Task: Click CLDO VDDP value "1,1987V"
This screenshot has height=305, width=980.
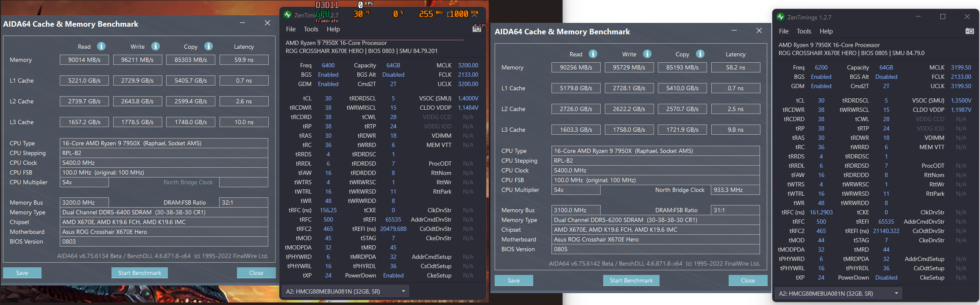Action: [961, 110]
